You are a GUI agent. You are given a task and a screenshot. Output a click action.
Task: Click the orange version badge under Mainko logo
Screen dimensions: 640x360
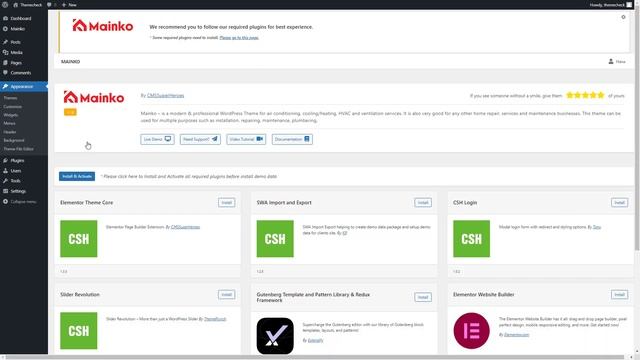click(70, 112)
